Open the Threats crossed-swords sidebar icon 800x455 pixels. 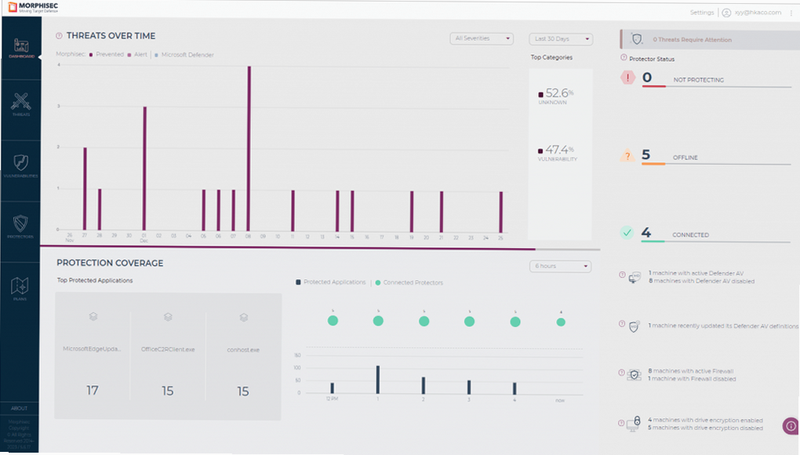coord(21,104)
